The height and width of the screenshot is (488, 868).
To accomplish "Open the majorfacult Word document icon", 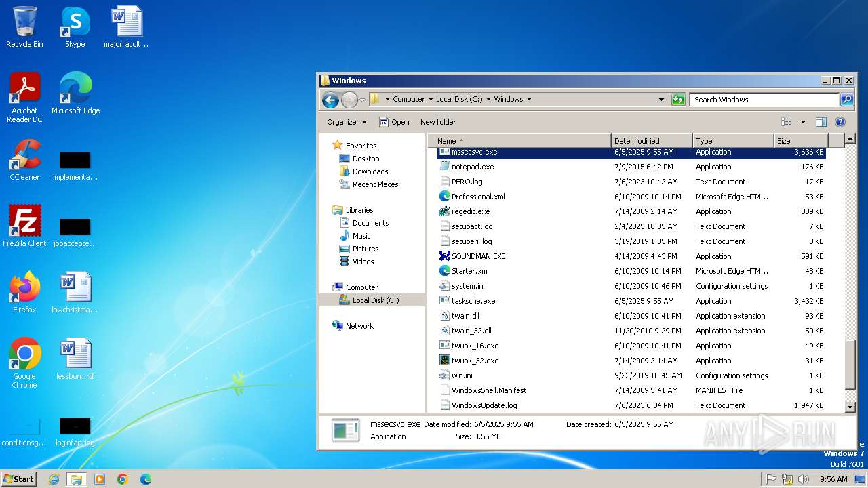I will [x=126, y=27].
